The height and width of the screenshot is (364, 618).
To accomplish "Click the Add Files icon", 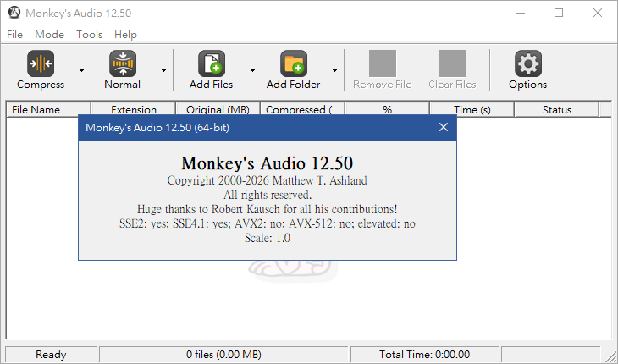I will [x=212, y=63].
